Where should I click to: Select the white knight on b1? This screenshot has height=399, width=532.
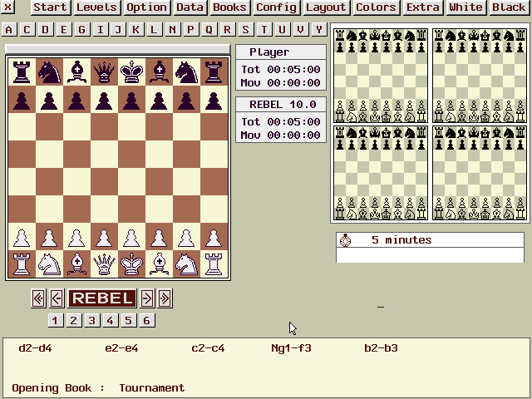click(49, 264)
